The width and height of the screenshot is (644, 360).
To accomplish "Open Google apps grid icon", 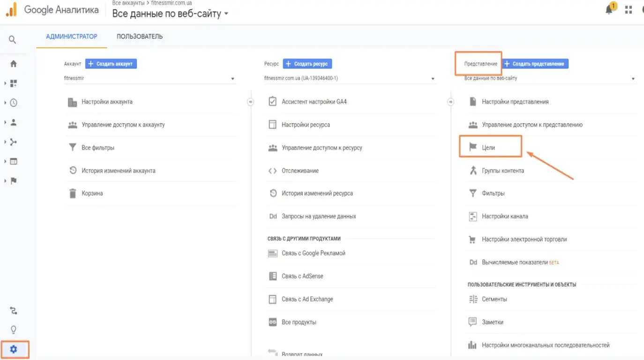I will pos(629,10).
